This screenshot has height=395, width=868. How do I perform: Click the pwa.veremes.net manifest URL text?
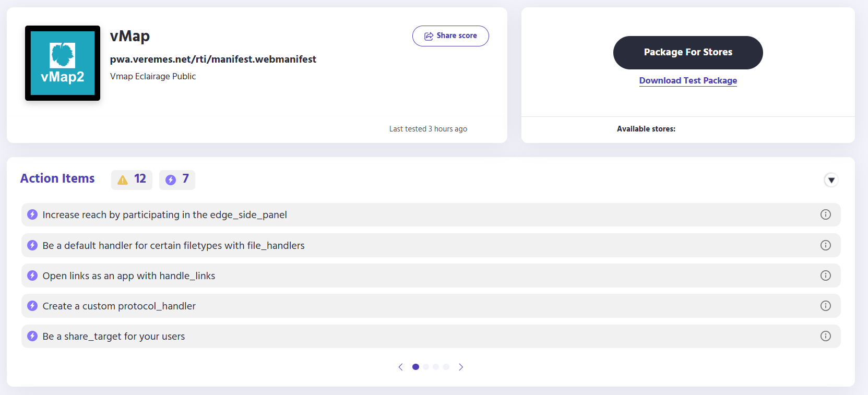point(213,59)
